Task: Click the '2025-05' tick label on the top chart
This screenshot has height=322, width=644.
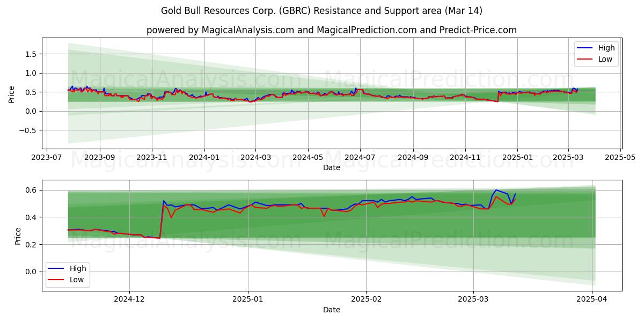Action: (x=620, y=157)
